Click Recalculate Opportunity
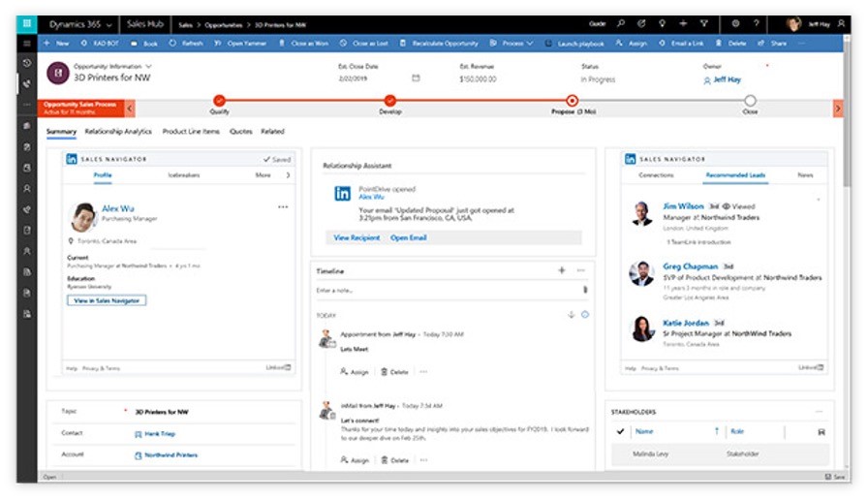Screen dimensions: 868x500 coord(439,44)
